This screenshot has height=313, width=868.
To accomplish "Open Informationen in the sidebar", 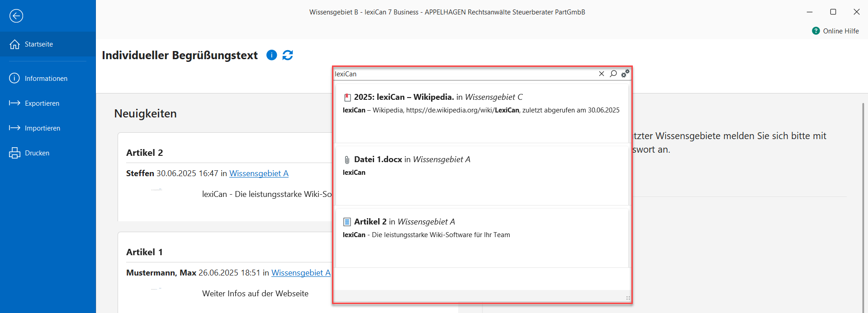I will (x=46, y=79).
